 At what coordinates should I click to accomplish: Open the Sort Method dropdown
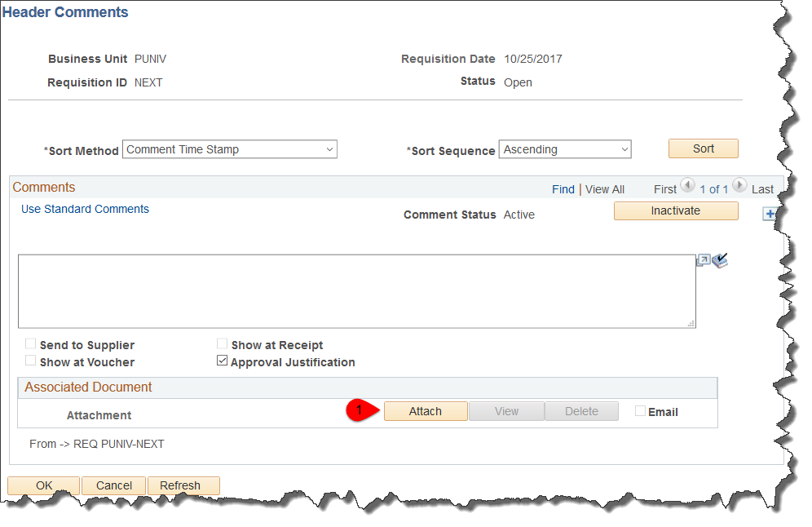click(229, 149)
